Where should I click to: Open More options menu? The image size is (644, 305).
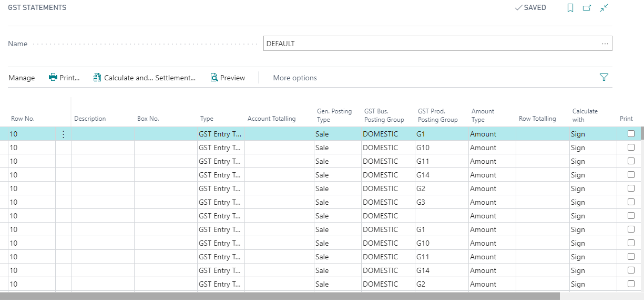tap(295, 78)
